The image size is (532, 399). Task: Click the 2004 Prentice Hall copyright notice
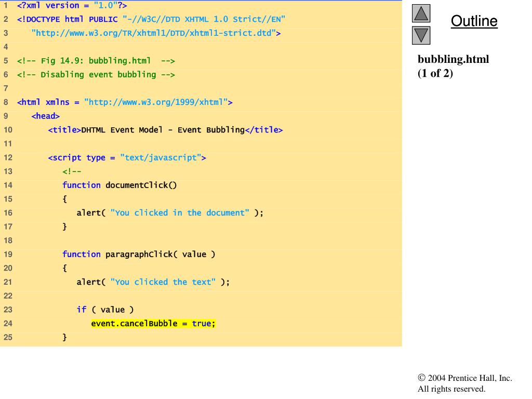pos(465,383)
